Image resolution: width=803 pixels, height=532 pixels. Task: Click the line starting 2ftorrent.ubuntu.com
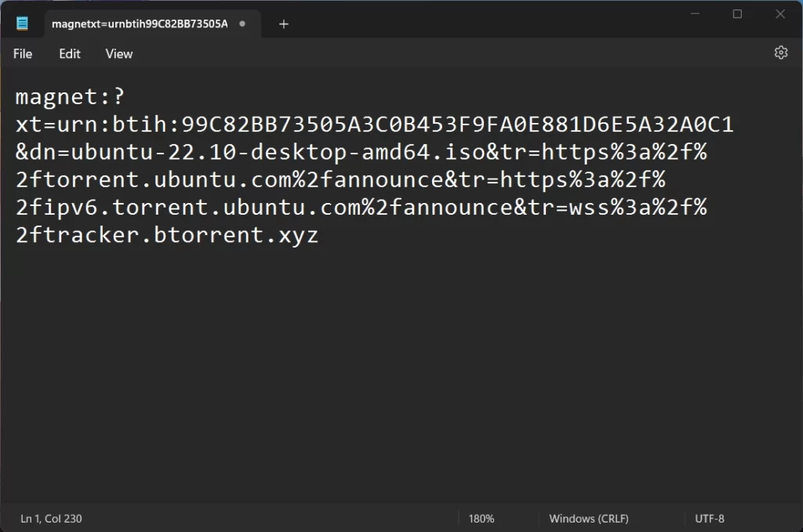tap(340, 179)
